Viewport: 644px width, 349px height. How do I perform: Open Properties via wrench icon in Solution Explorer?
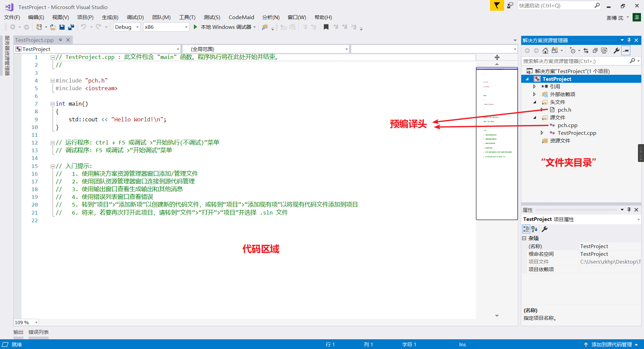(616, 50)
